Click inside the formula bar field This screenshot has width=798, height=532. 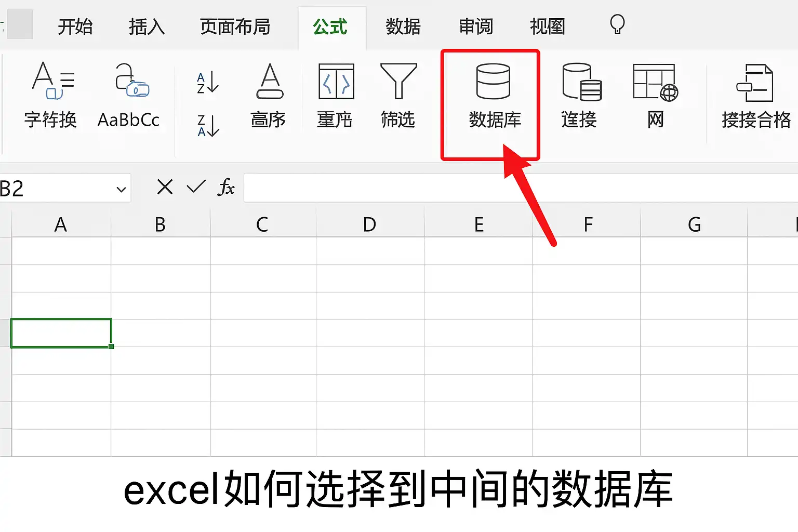click(521, 188)
